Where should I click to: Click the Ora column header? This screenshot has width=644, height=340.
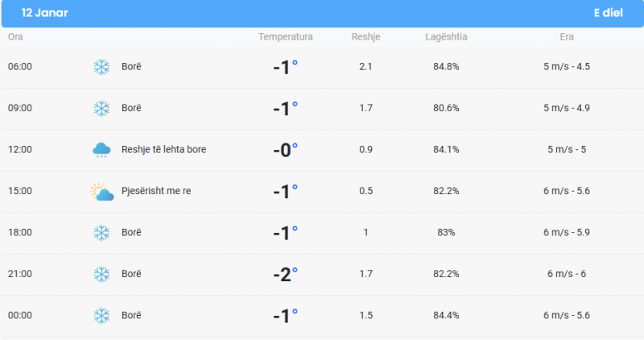point(15,37)
